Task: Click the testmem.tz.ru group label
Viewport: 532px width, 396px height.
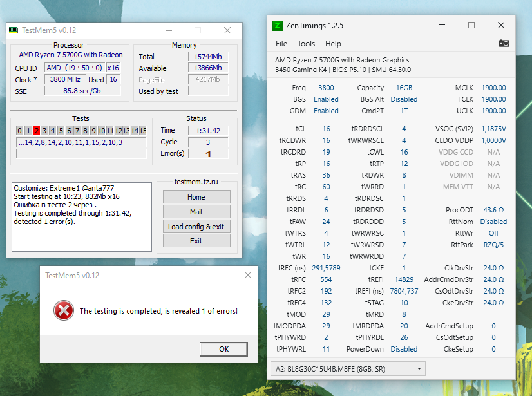Action: click(196, 182)
